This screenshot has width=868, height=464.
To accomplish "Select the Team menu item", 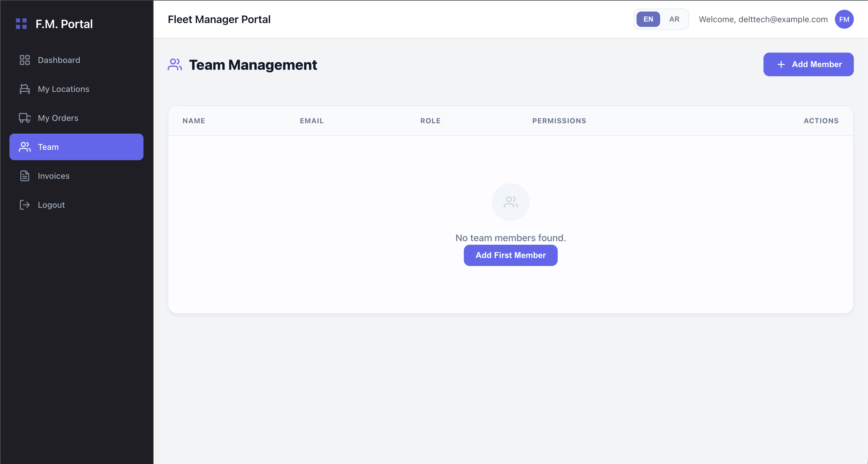I will pyautogui.click(x=76, y=147).
